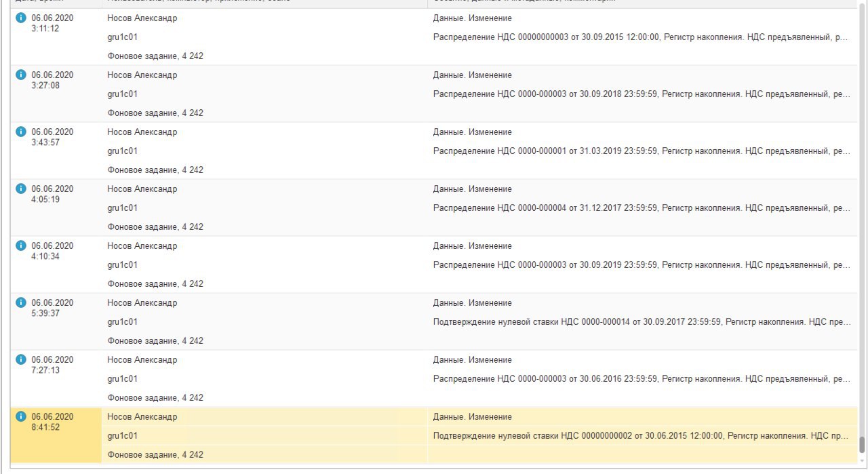Viewport: 868px width, 474px height.
Task: Click the info icon next to 4:05:19
Action: coord(20,189)
